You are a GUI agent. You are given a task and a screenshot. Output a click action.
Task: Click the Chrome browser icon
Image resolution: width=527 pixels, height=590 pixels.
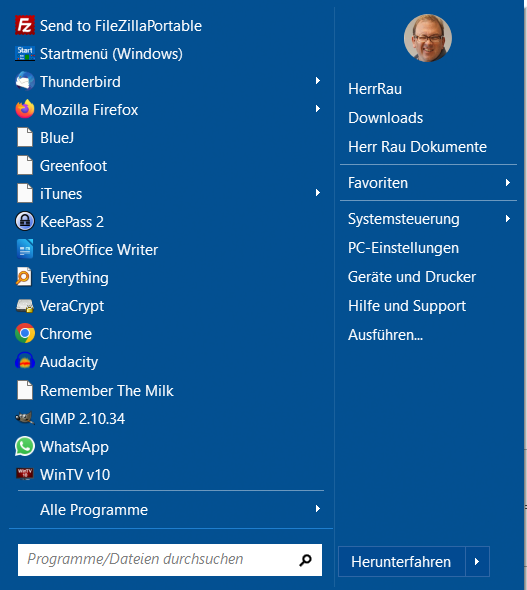click(25, 333)
